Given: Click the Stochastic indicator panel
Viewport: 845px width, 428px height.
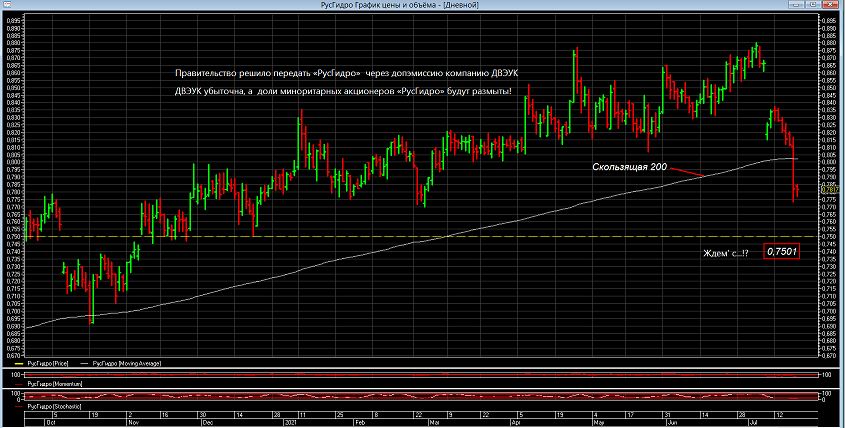Looking at the screenshot, I should click(x=421, y=396).
